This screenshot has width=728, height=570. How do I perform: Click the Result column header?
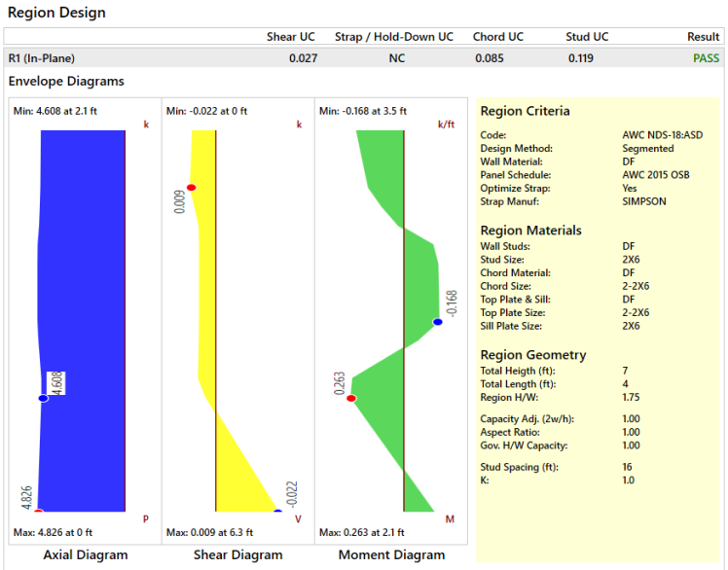tap(703, 37)
